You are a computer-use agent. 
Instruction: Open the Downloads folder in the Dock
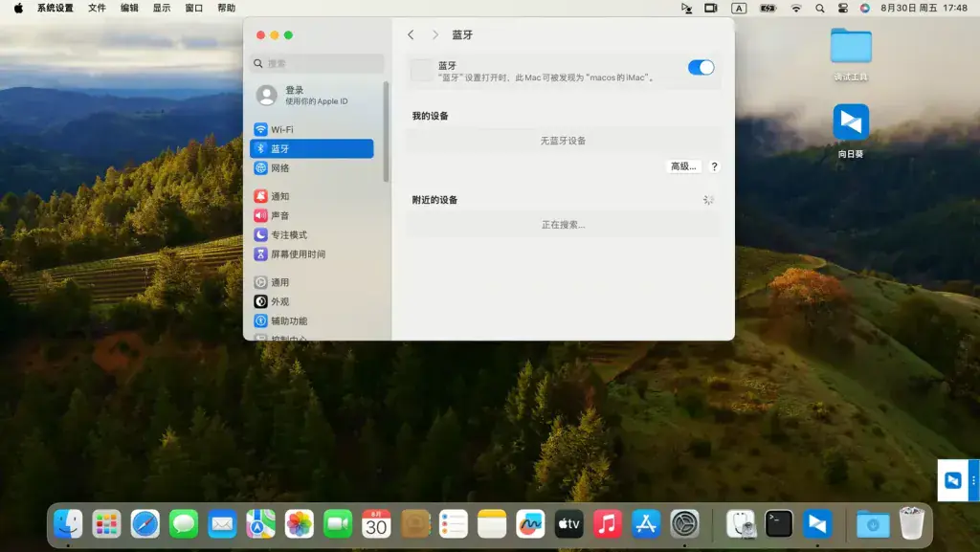click(x=873, y=524)
